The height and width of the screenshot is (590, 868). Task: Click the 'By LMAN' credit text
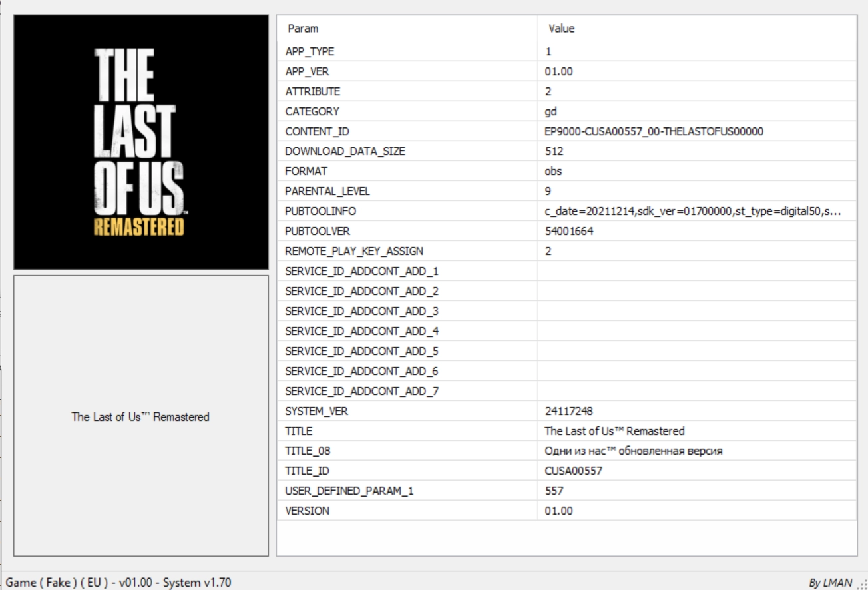click(829, 583)
